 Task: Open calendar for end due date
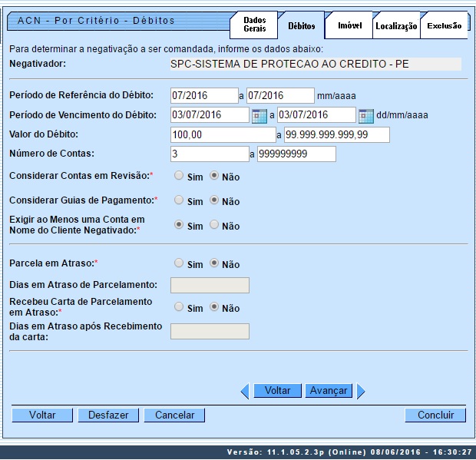click(x=366, y=116)
